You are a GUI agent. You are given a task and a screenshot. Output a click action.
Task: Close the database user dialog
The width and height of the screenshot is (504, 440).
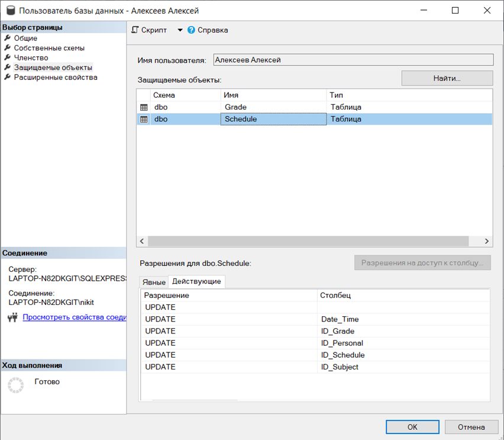point(487,10)
